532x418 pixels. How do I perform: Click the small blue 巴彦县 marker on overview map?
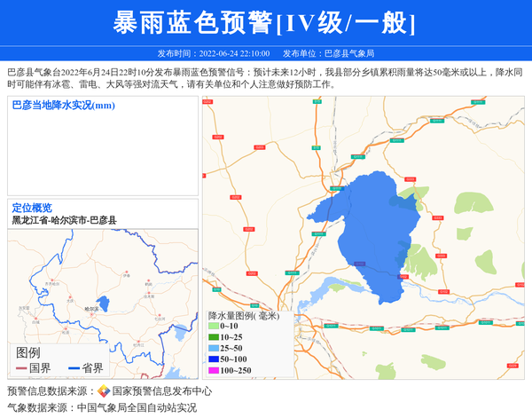102,302
